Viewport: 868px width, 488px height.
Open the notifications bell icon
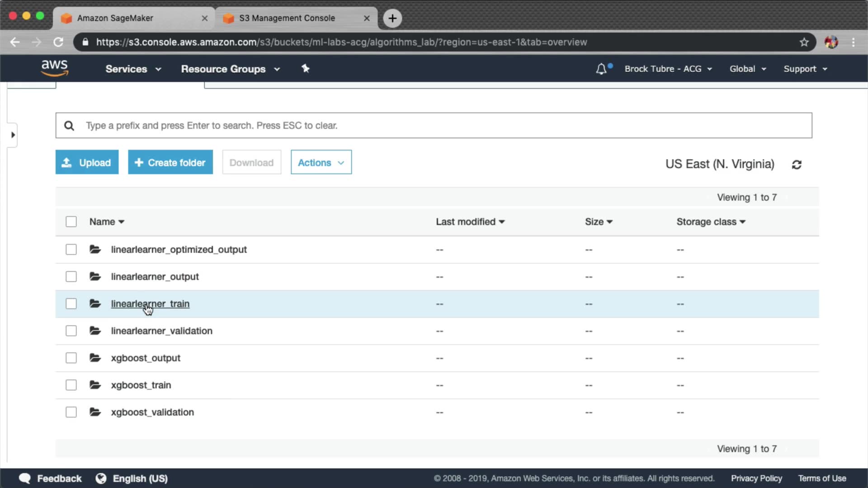click(601, 69)
